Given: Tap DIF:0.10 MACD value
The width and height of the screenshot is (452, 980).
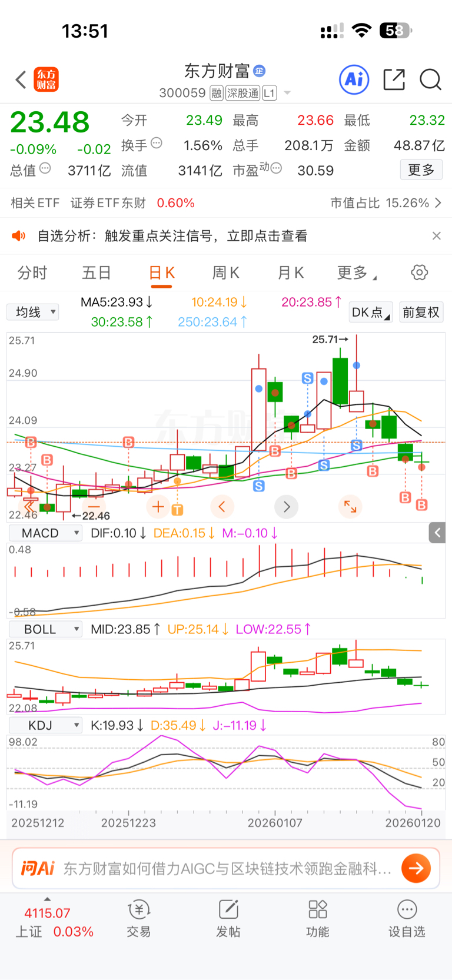Looking at the screenshot, I should pos(119,533).
